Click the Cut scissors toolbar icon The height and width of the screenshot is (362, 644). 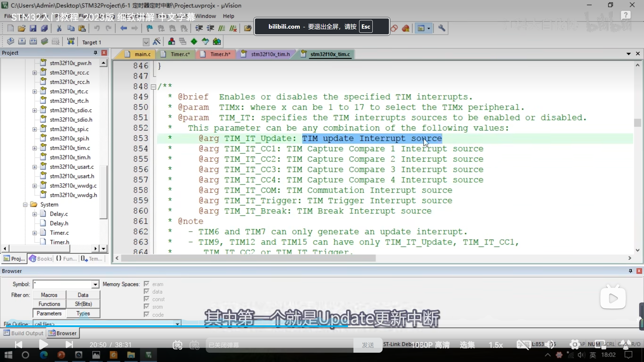59,28
